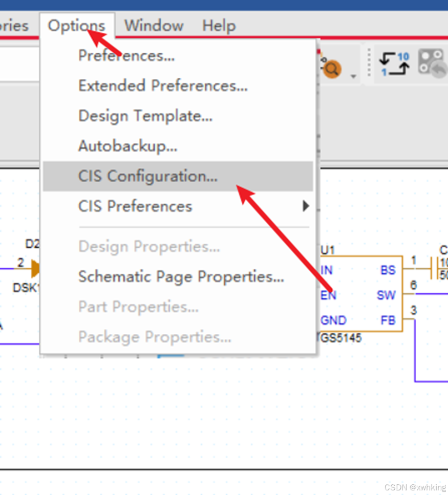Click the annotate 1-to-10 renumber icon
This screenshot has width=448, height=495.
coord(395,64)
